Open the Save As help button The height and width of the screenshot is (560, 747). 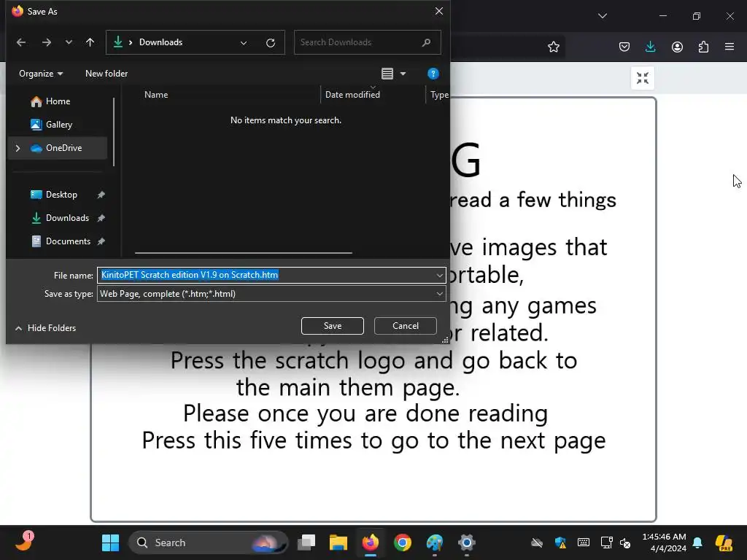[433, 74]
